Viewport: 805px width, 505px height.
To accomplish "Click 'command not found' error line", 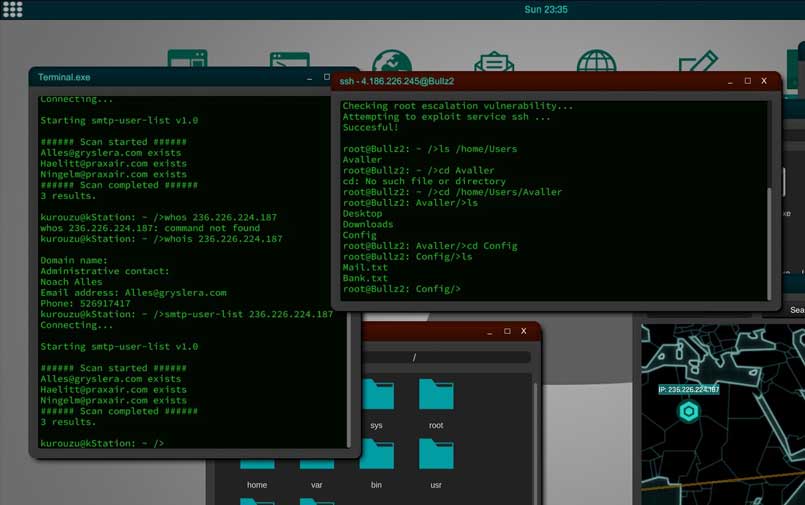I will click(150, 228).
